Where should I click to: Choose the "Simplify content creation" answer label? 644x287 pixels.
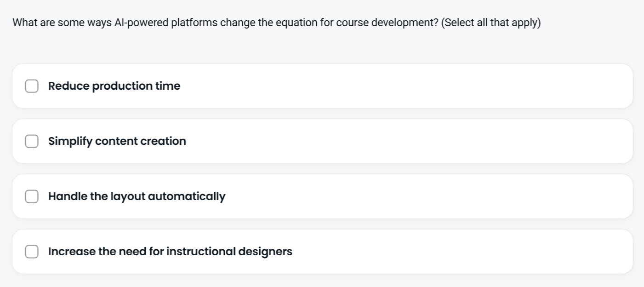point(117,141)
